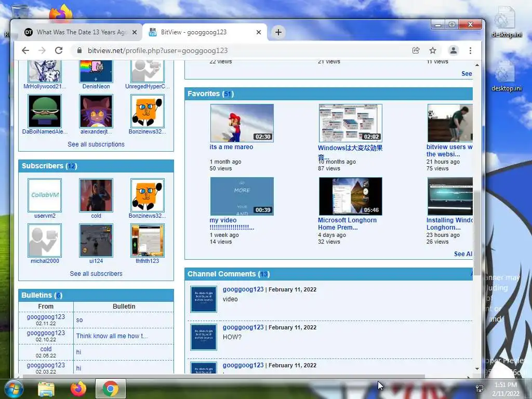Open googgoog123 link on 'video' comment
532x399 pixels.
pos(243,289)
